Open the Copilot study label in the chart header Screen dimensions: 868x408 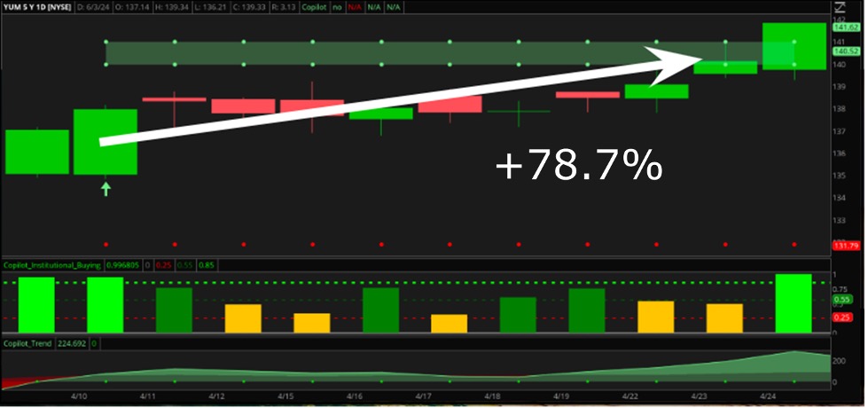311,8
